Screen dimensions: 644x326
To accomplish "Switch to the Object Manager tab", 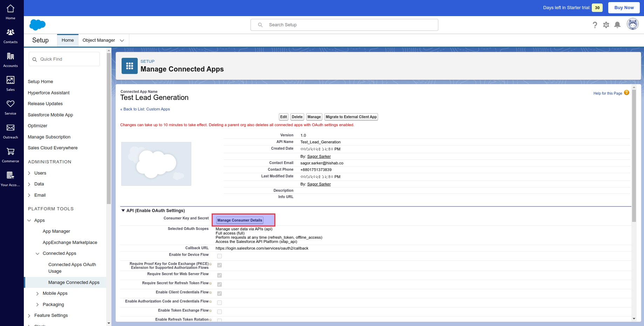I will coord(99,40).
